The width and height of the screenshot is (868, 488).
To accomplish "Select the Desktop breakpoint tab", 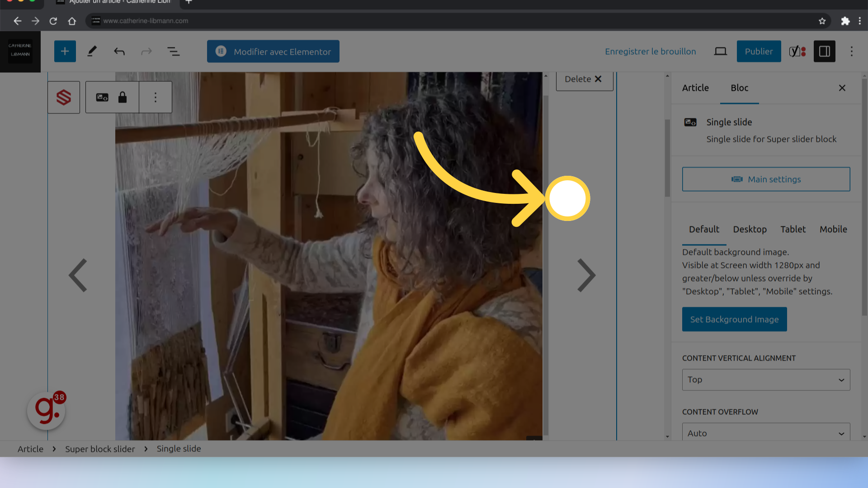I will (750, 230).
